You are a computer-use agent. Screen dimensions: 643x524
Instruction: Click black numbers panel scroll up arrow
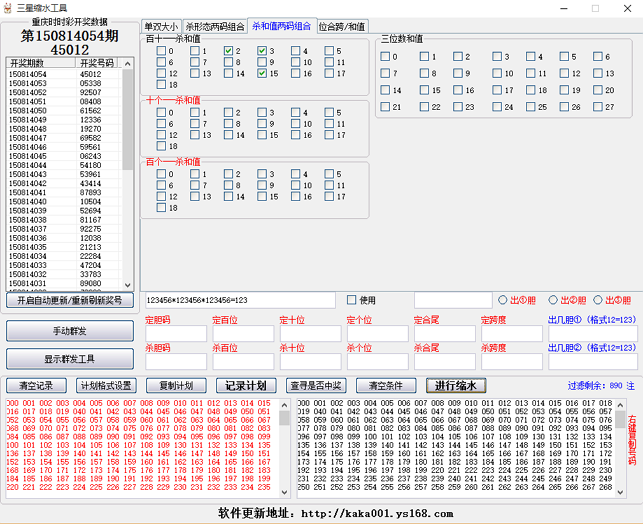(x=620, y=405)
